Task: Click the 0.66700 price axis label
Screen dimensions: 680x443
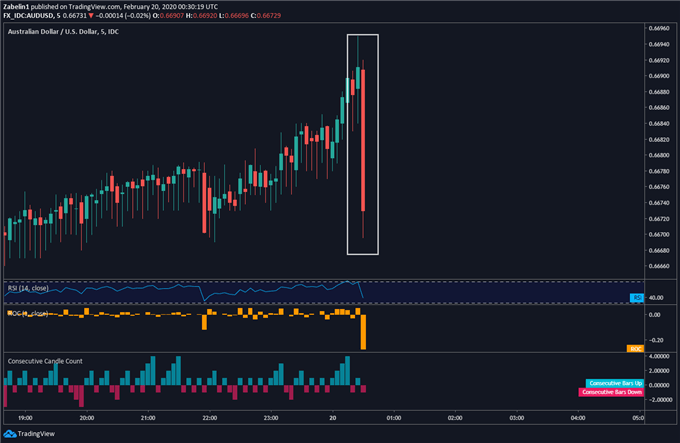Action: [659, 235]
